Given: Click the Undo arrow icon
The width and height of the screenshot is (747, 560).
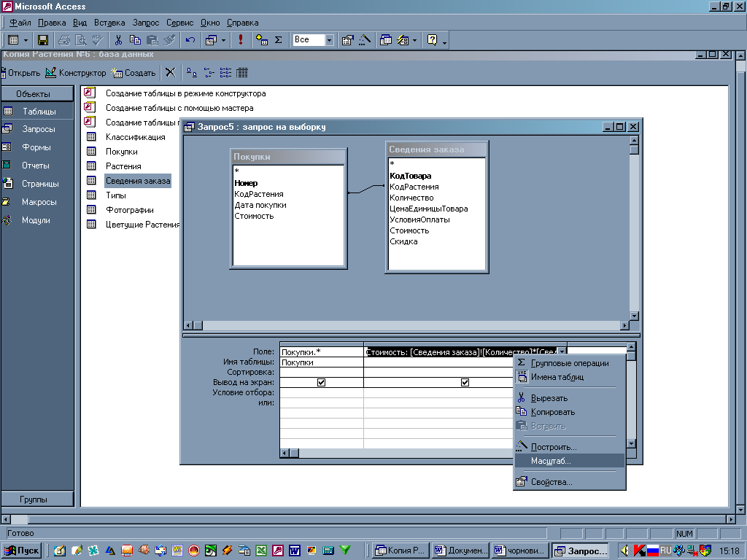Looking at the screenshot, I should [190, 41].
